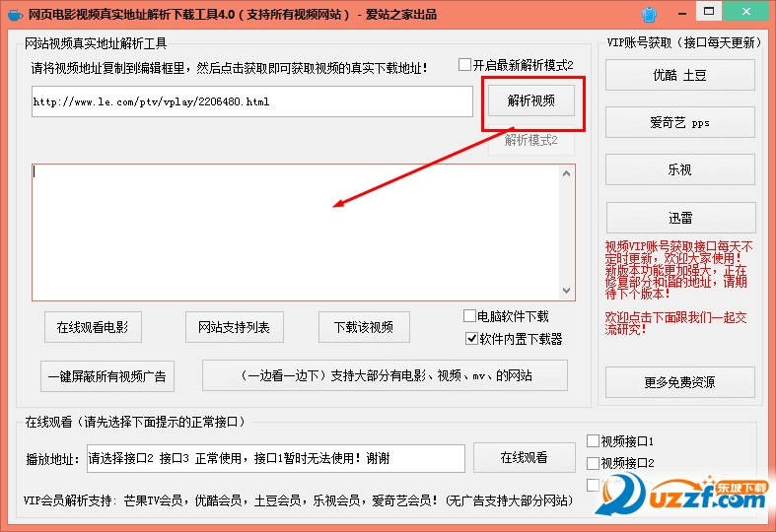Click results scrollbar up arrow
776x532 pixels.
point(567,173)
